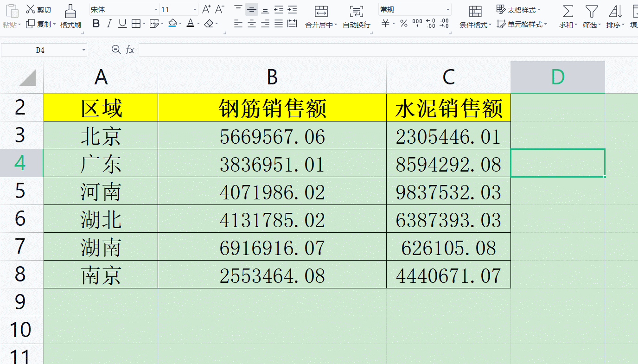
Task: Click the increase indent icon
Action: click(x=292, y=9)
